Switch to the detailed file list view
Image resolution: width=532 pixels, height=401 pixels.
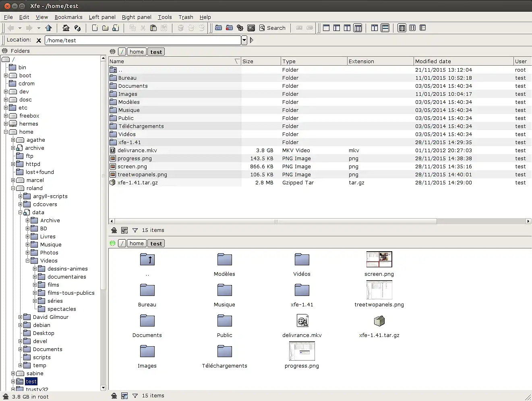click(x=422, y=28)
